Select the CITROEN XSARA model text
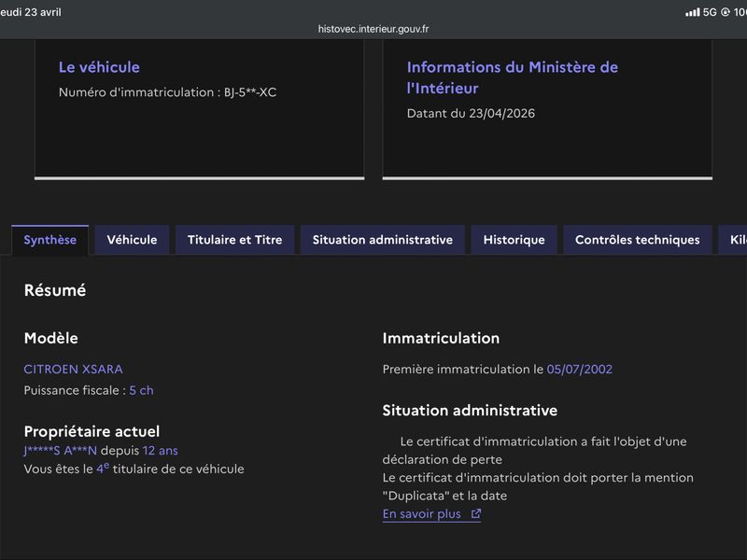The height and width of the screenshot is (560, 747). point(74,369)
